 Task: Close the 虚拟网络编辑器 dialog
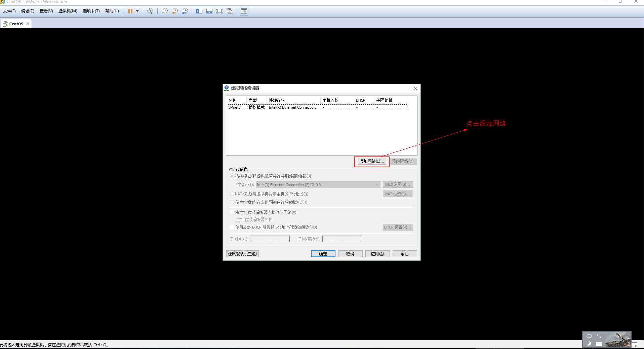tap(415, 88)
